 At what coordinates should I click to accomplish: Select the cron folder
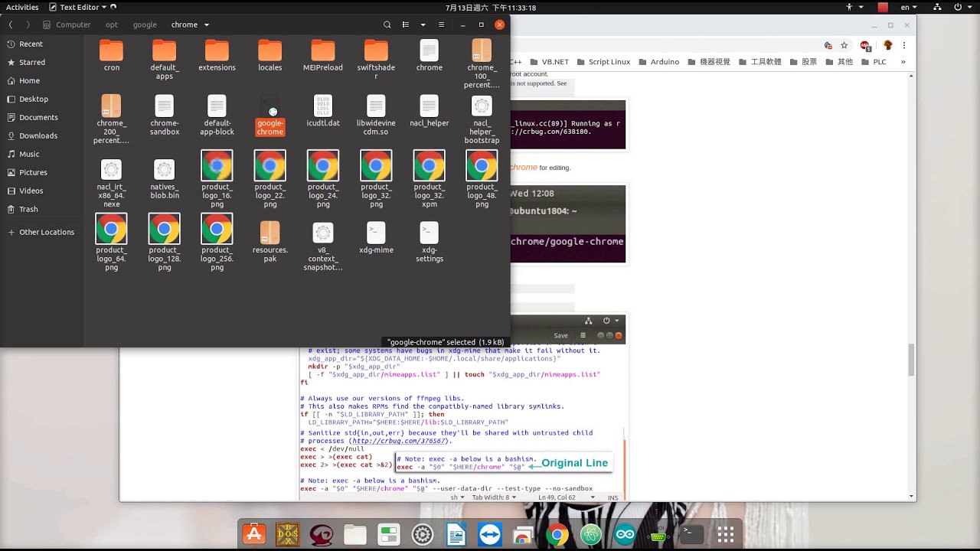pyautogui.click(x=112, y=55)
